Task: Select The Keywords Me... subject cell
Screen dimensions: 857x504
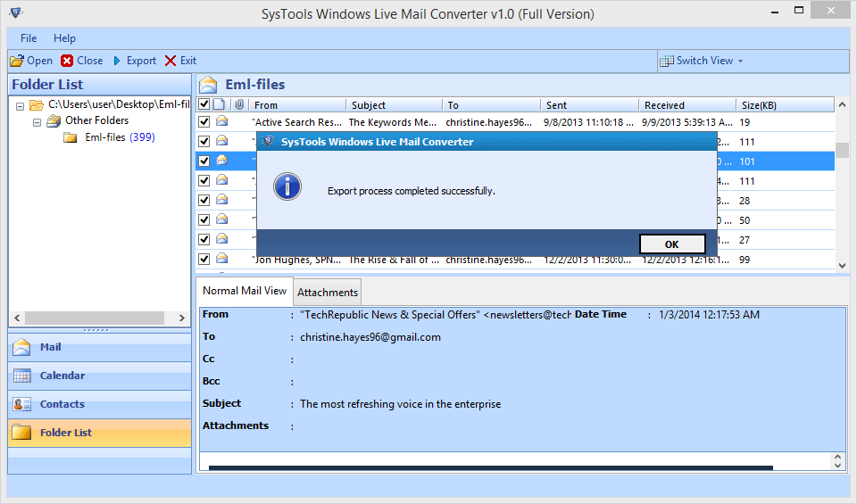Action: [x=393, y=122]
